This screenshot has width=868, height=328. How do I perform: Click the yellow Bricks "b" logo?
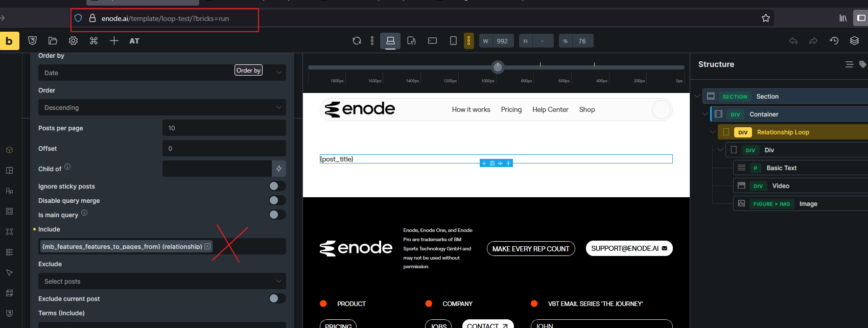9,41
